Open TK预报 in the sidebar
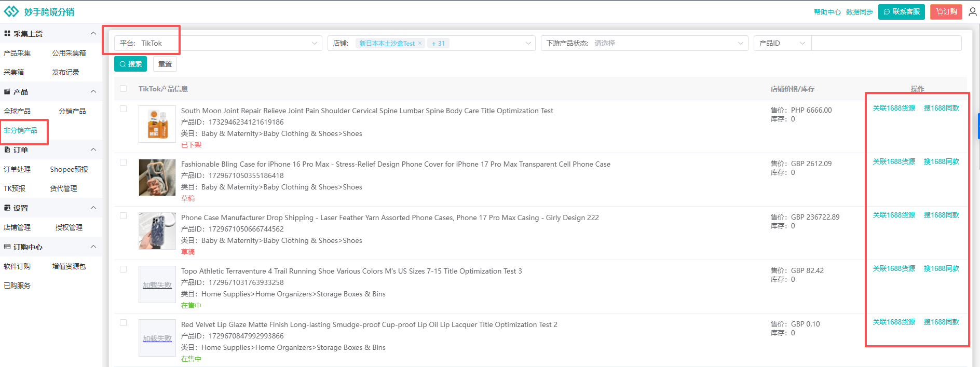Viewport: 980px width, 367px height. click(15, 188)
